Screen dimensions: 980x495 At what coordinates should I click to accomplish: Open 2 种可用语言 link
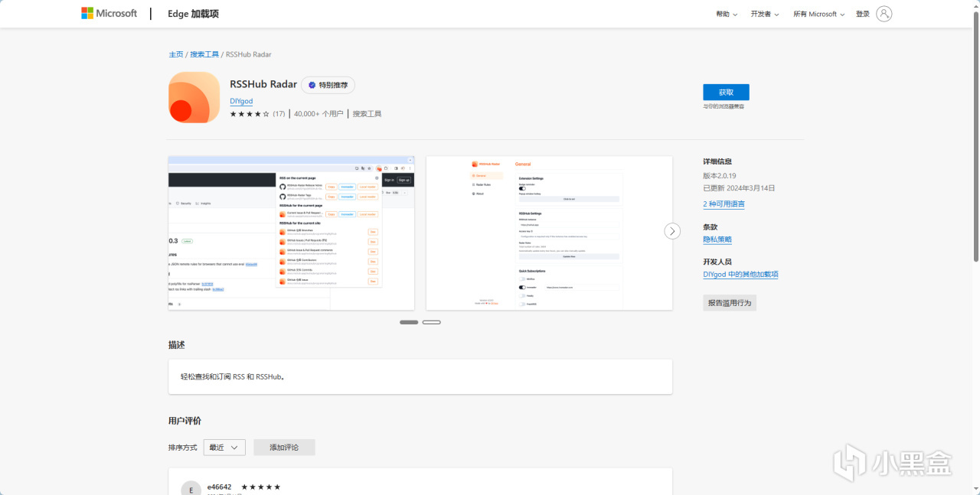click(x=724, y=204)
